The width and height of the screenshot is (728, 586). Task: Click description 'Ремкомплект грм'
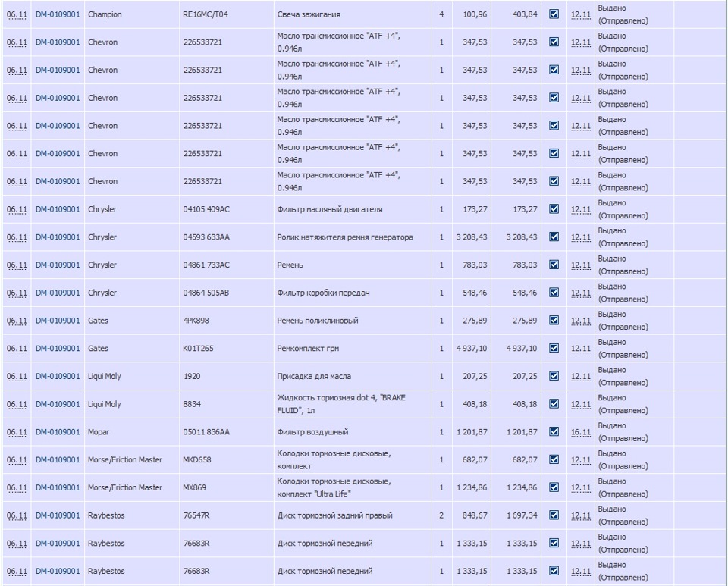308,349
